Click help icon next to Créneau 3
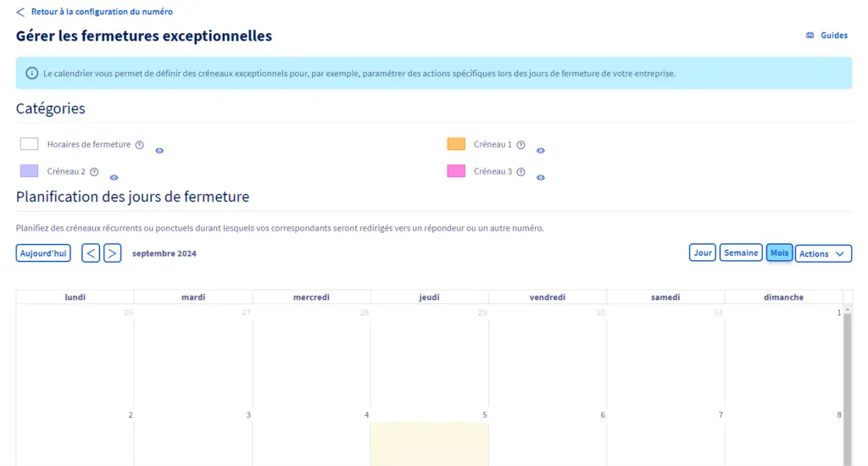This screenshot has width=868, height=466. (x=520, y=172)
